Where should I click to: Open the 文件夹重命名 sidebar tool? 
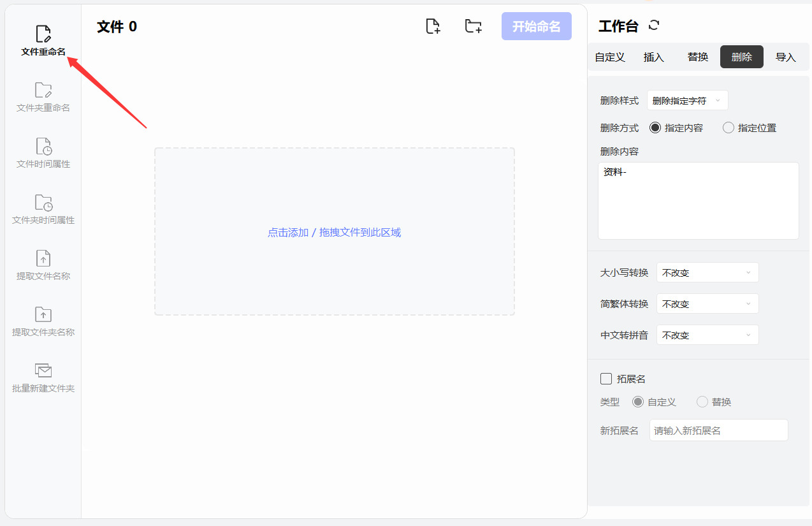click(x=43, y=98)
